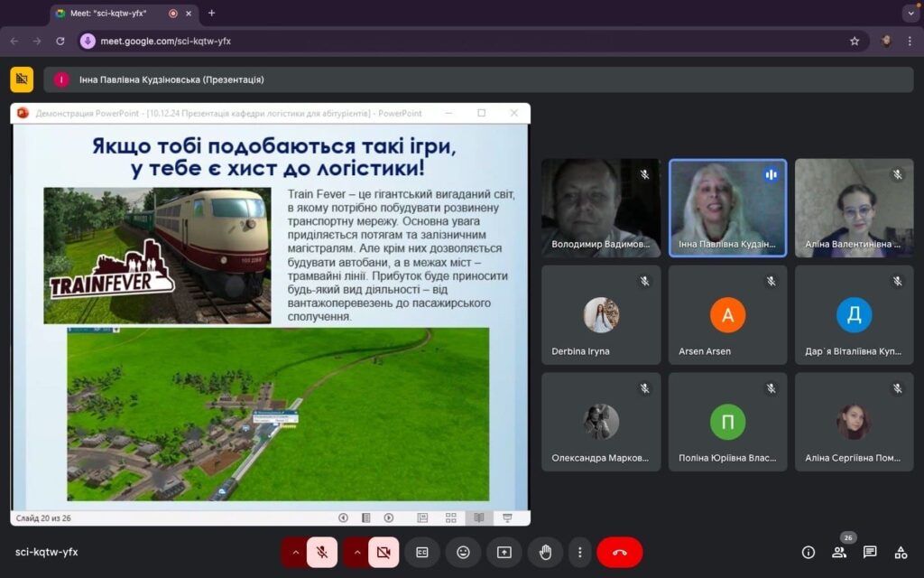
Task: Select Аліна Валентинівна video tile
Action: 855,208
